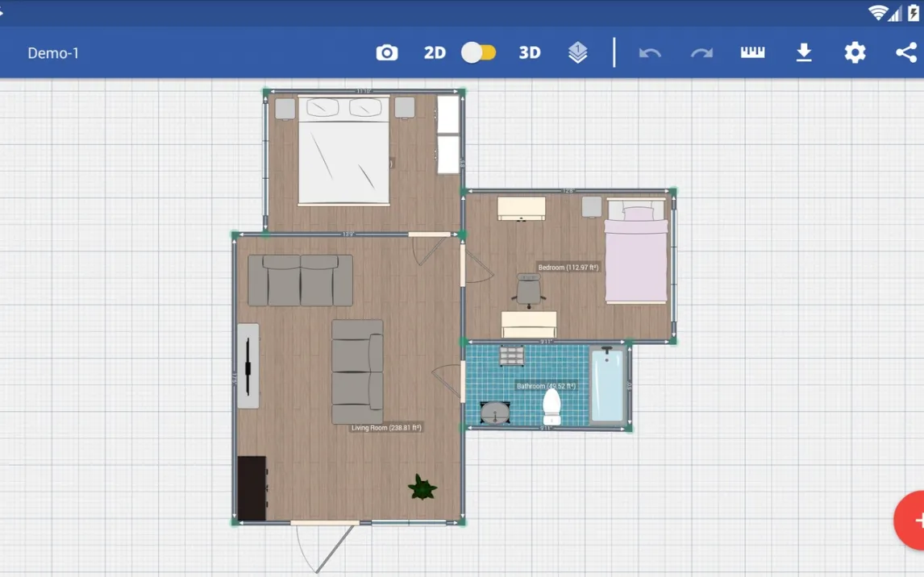Undo the last action
Screen dimensions: 924x577
pyautogui.click(x=650, y=53)
